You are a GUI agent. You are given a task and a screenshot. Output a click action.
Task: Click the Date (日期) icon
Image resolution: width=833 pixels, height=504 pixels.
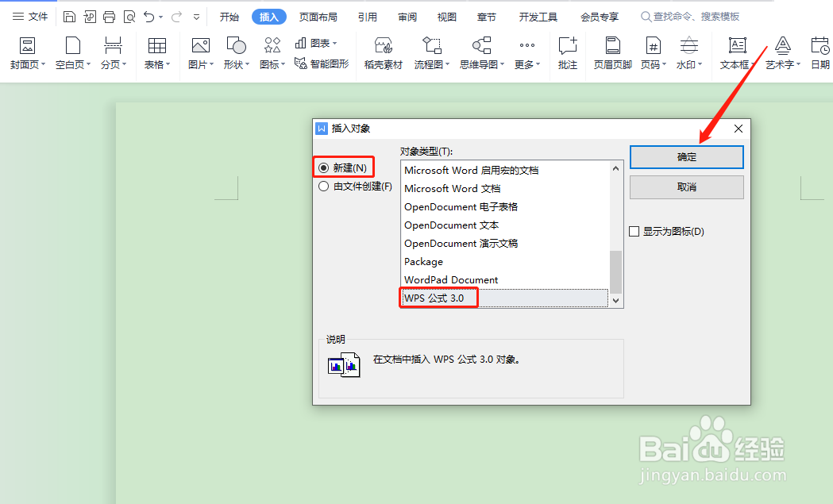(820, 46)
